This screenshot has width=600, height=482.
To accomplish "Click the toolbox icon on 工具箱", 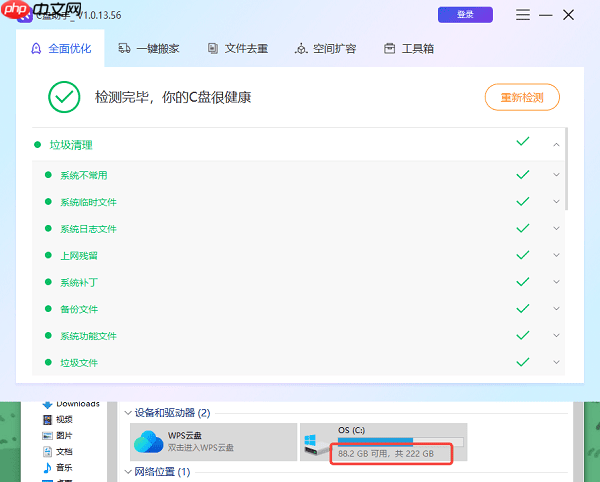I will point(390,49).
